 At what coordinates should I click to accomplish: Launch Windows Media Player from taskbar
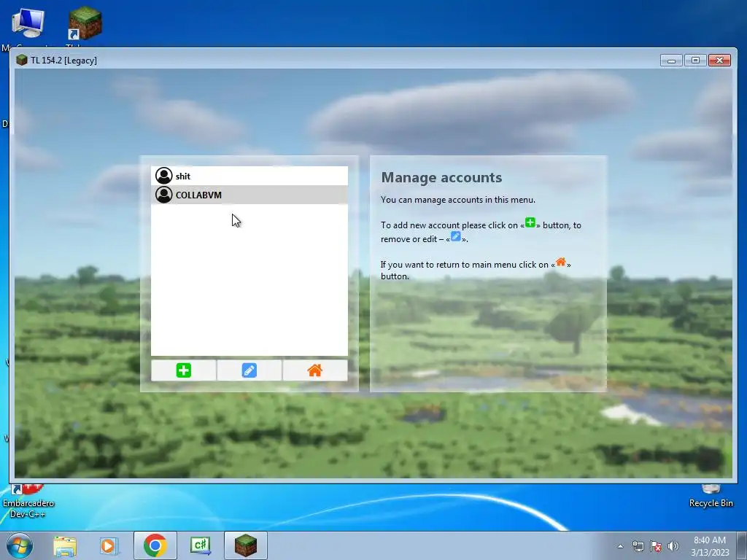click(109, 545)
